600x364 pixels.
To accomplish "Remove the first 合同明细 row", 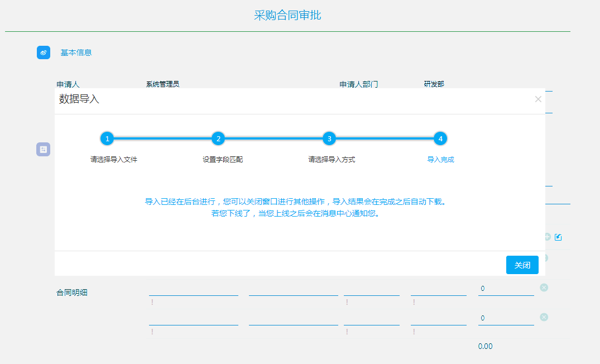I will [x=544, y=288].
